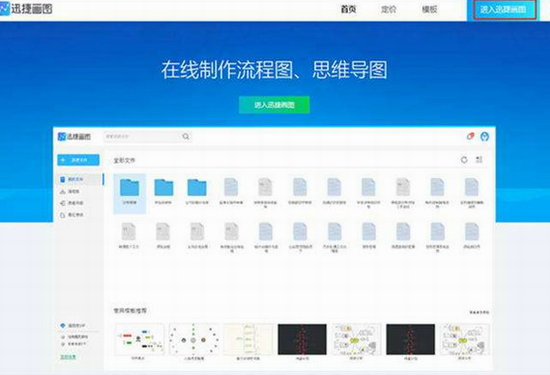Click the 迅捷画图 logo in the header
The width and height of the screenshot is (550, 375).
26,8
